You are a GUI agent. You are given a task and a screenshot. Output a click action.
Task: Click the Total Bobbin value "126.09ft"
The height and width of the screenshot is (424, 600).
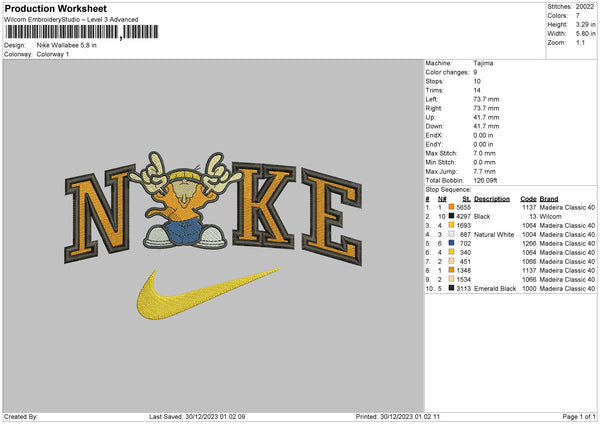click(x=485, y=180)
